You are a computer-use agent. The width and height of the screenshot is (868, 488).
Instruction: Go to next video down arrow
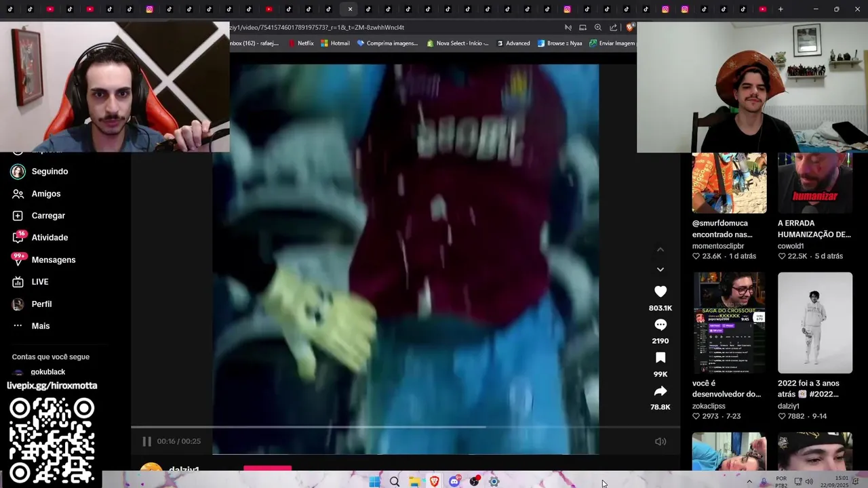(660, 269)
